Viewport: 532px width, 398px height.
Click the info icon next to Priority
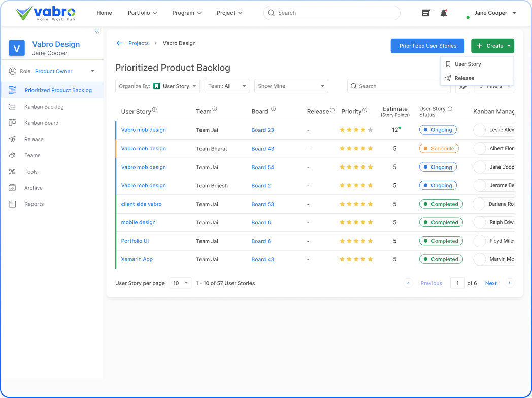[x=364, y=110]
